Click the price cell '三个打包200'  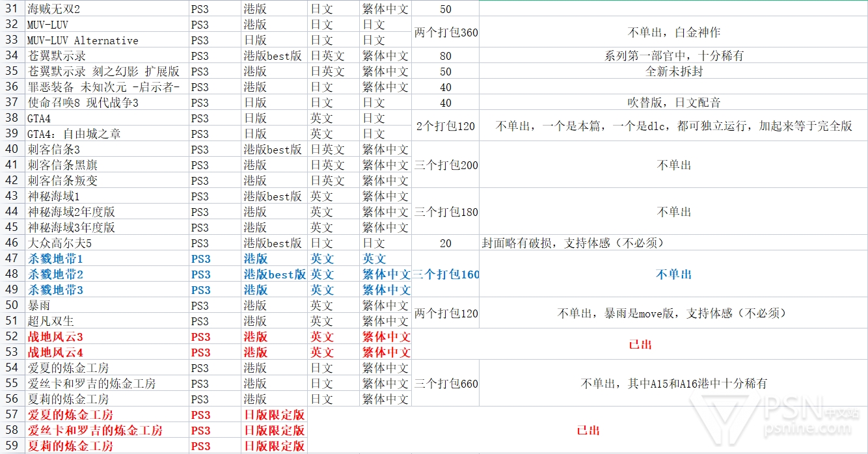pos(446,165)
